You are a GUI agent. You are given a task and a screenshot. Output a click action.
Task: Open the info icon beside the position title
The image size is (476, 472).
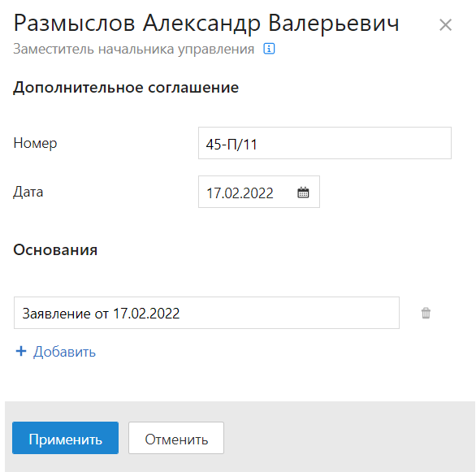[x=269, y=49]
